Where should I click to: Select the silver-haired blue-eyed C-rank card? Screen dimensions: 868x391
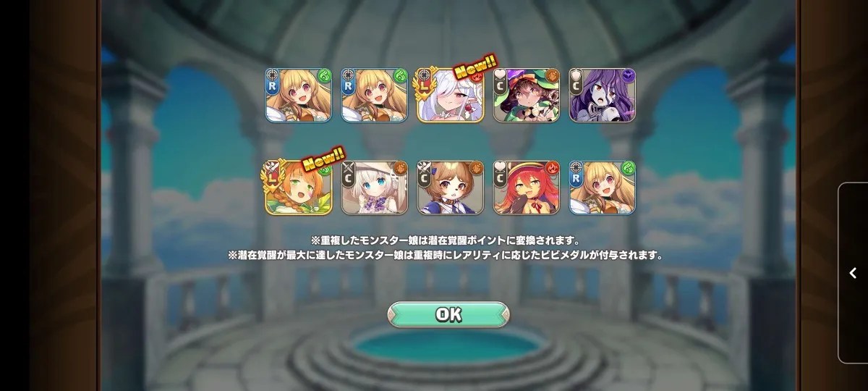tap(374, 188)
